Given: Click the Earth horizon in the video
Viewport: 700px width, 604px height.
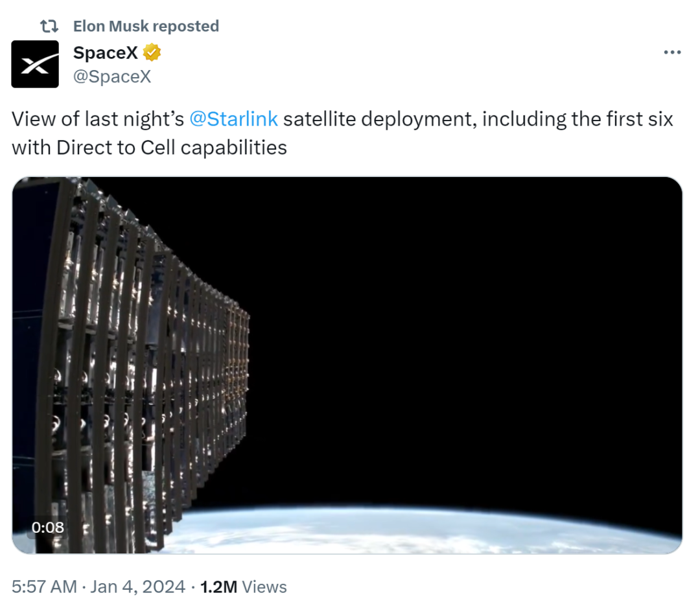Looking at the screenshot, I should (421, 528).
